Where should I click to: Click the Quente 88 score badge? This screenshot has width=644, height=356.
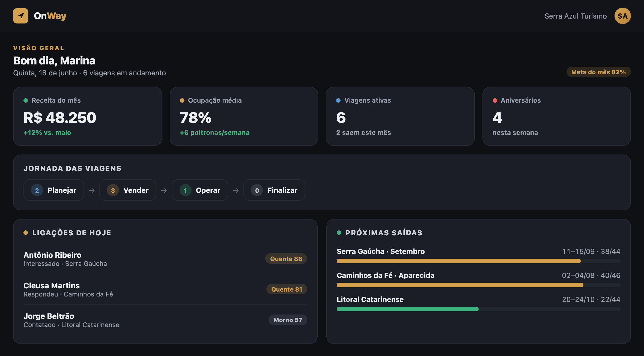[286, 259]
